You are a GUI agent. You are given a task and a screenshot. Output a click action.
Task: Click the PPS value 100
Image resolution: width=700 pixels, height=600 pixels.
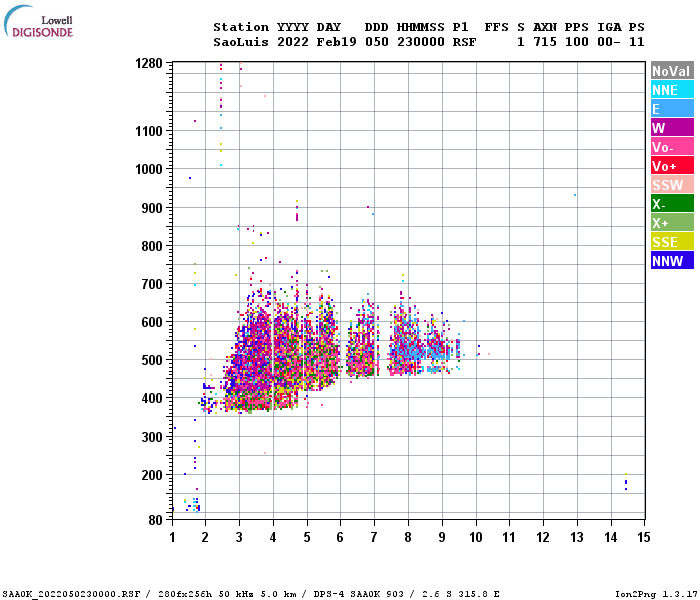click(576, 42)
